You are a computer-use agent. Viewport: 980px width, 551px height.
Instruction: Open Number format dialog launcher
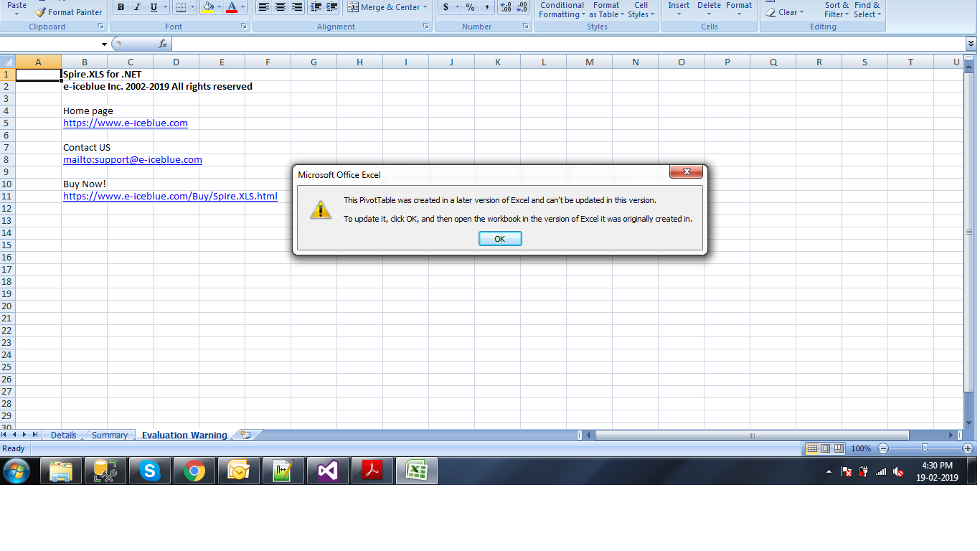pos(526,27)
